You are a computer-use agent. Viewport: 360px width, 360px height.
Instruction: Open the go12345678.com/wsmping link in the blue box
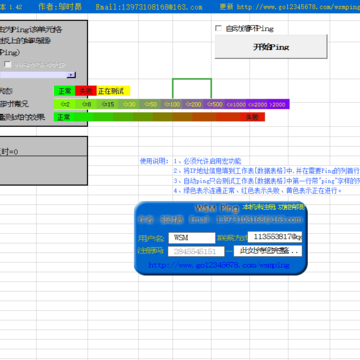point(219,265)
